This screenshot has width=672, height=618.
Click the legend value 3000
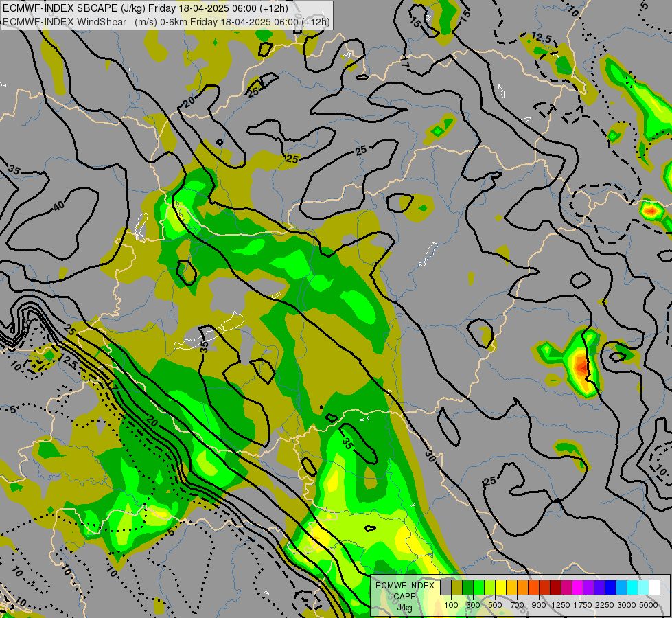click(627, 605)
